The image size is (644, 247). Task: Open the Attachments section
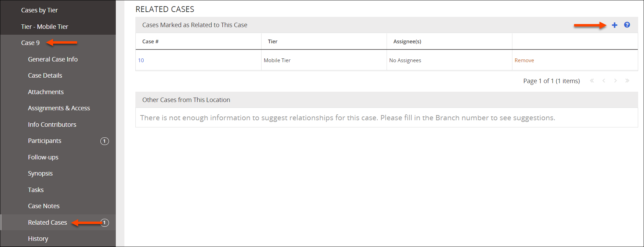[x=46, y=92]
